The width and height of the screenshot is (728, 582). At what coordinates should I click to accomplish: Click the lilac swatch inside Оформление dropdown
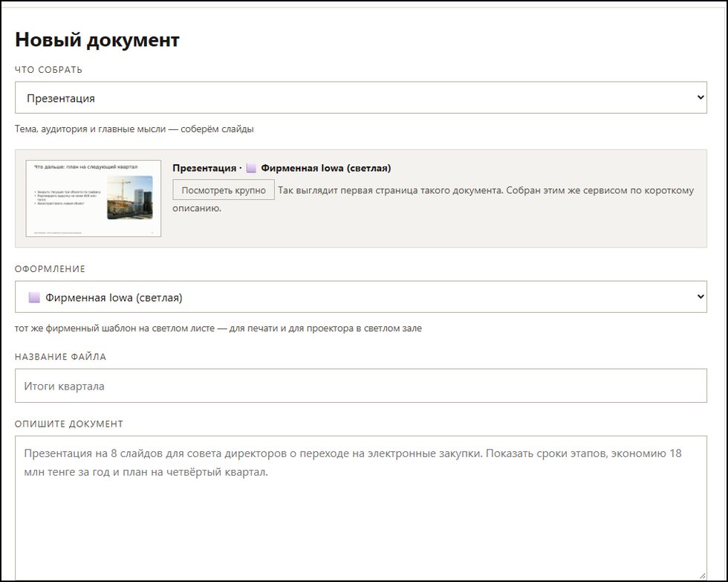point(34,297)
